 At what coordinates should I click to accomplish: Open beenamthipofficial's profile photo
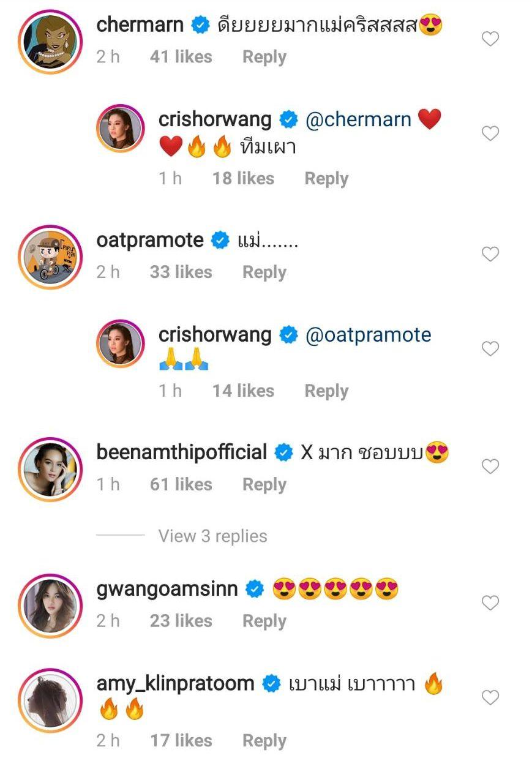[x=51, y=470]
